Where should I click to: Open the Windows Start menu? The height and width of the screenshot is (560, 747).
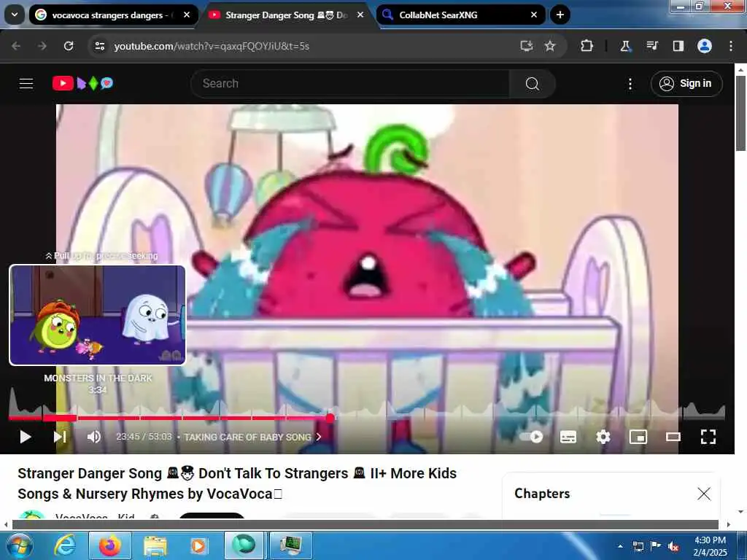pos(18,545)
